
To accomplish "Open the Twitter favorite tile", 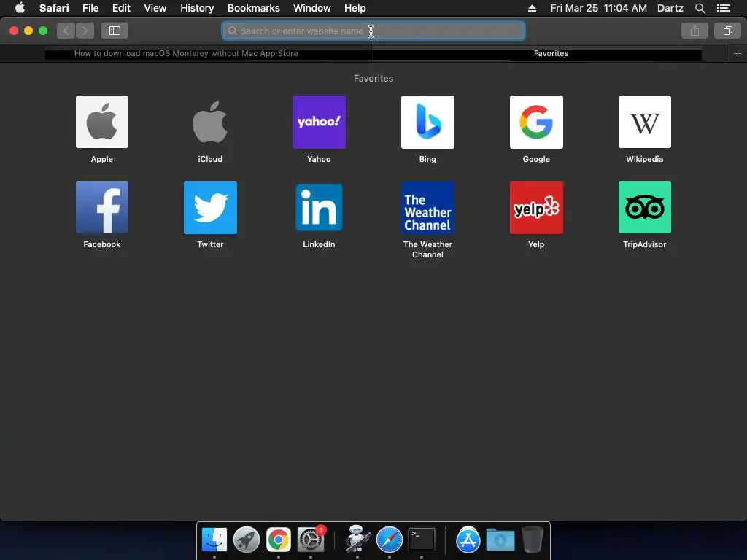I will 210,207.
